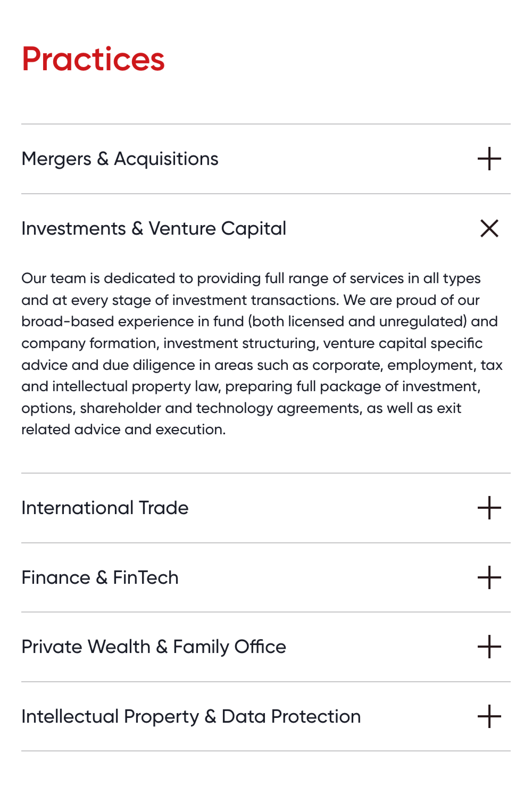Expand the International Trade section title
The height and width of the screenshot is (802, 532).
pos(105,508)
